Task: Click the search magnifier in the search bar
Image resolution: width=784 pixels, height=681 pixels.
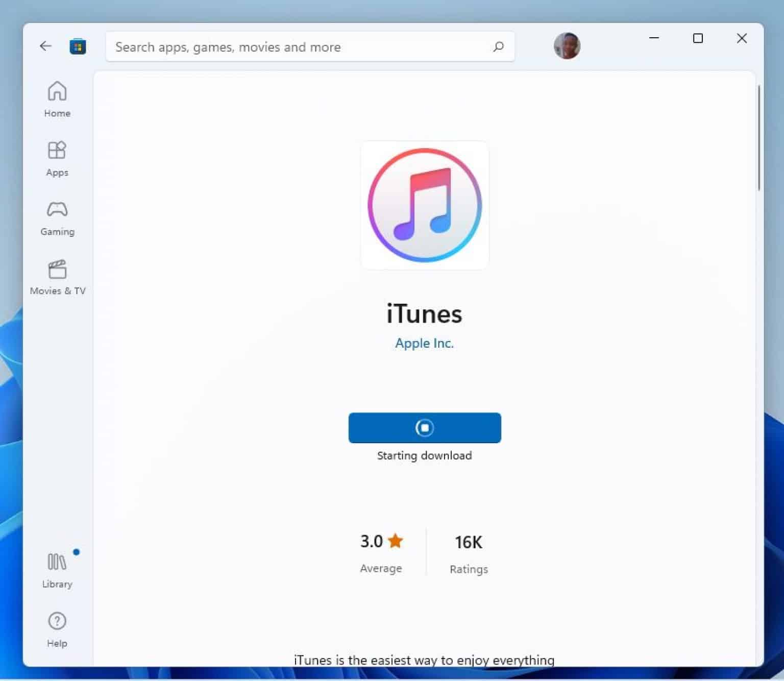Action: coord(498,46)
